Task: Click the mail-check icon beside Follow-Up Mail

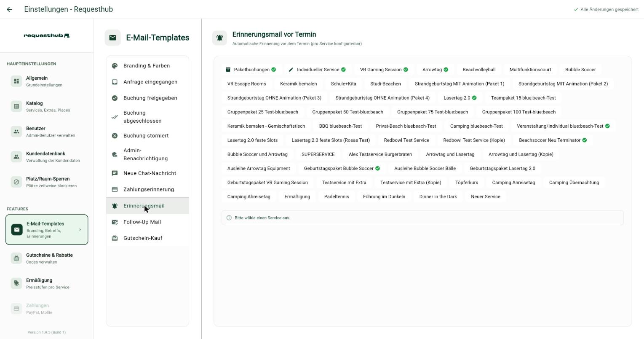Action: tap(115, 222)
